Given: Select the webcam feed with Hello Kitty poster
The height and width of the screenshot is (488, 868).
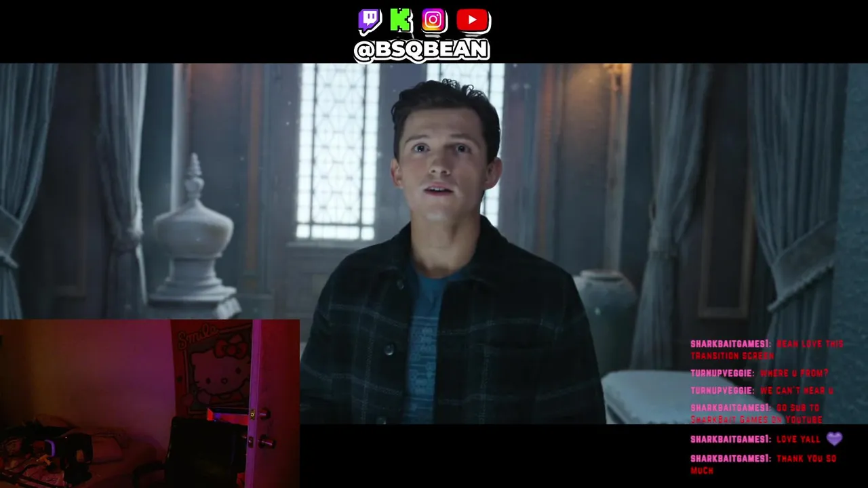Looking at the screenshot, I should click(x=149, y=404).
